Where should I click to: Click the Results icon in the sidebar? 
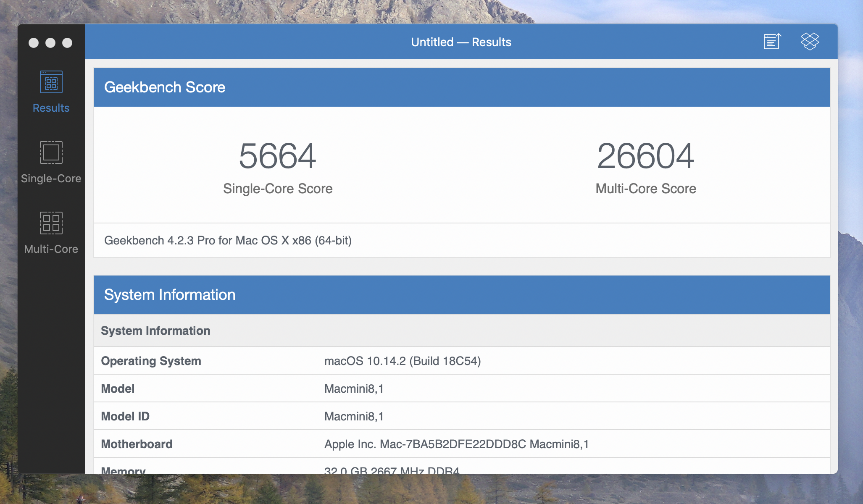point(51,82)
